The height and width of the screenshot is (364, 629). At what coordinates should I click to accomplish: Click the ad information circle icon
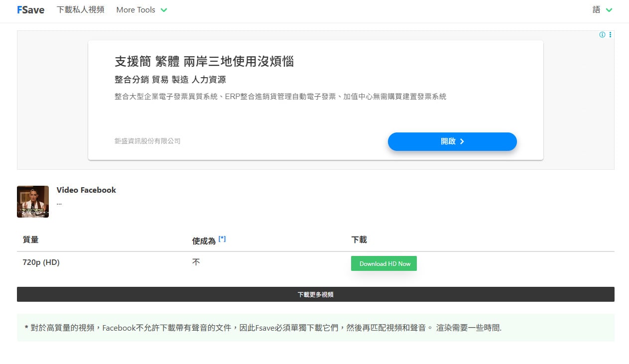[x=602, y=35]
